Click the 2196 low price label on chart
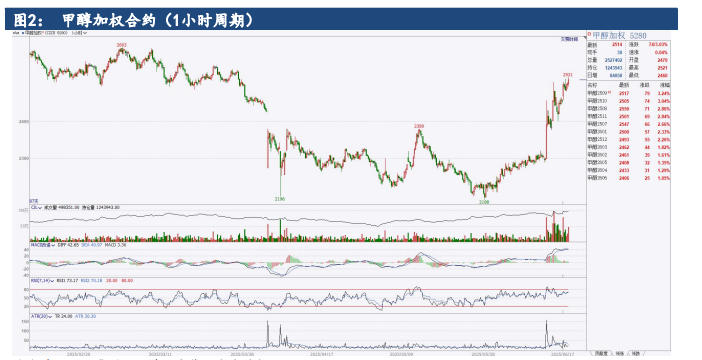This screenshot has height=360, width=702. pyautogui.click(x=280, y=199)
